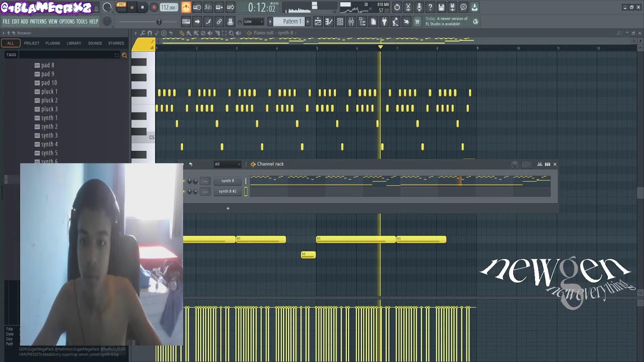The image size is (644, 362).
Task: Select channel synth 8 #2 via selector
Action: pyautogui.click(x=246, y=192)
